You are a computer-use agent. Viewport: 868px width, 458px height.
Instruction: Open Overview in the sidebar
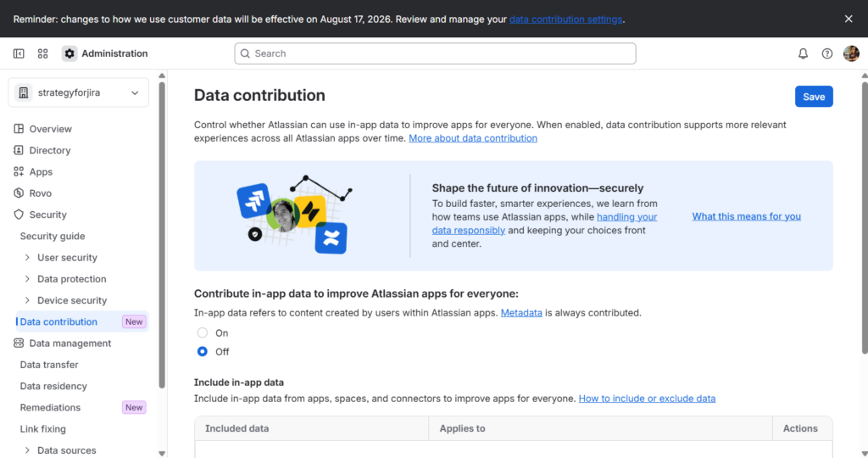coord(50,129)
